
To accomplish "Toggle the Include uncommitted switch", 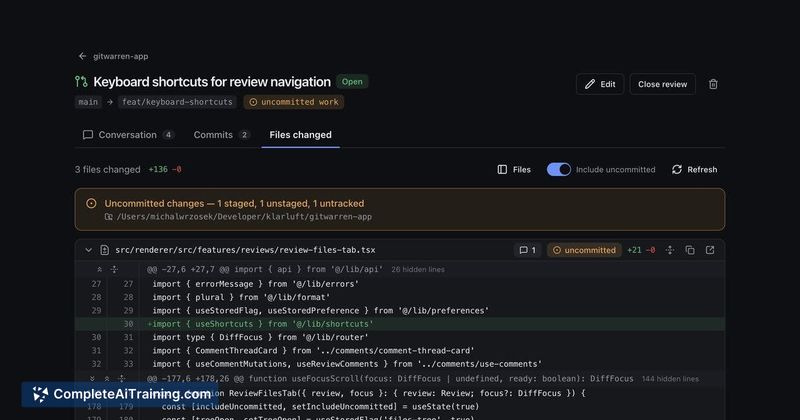I will coord(559,169).
